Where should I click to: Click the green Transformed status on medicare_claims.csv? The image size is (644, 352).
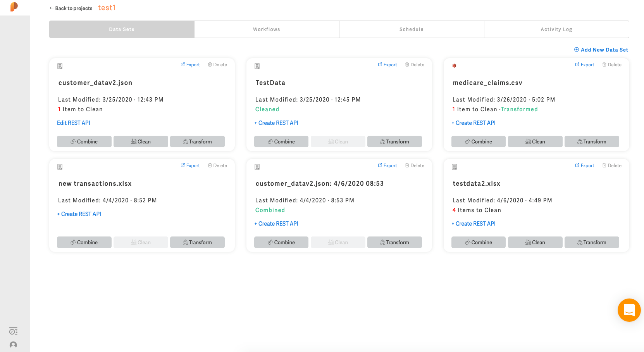[x=519, y=109]
